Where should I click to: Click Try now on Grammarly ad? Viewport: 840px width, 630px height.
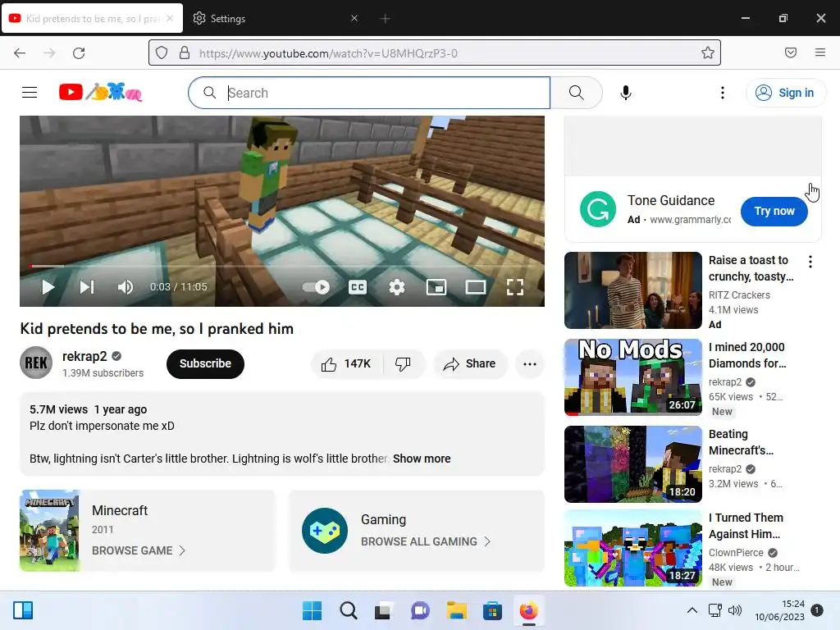click(774, 211)
